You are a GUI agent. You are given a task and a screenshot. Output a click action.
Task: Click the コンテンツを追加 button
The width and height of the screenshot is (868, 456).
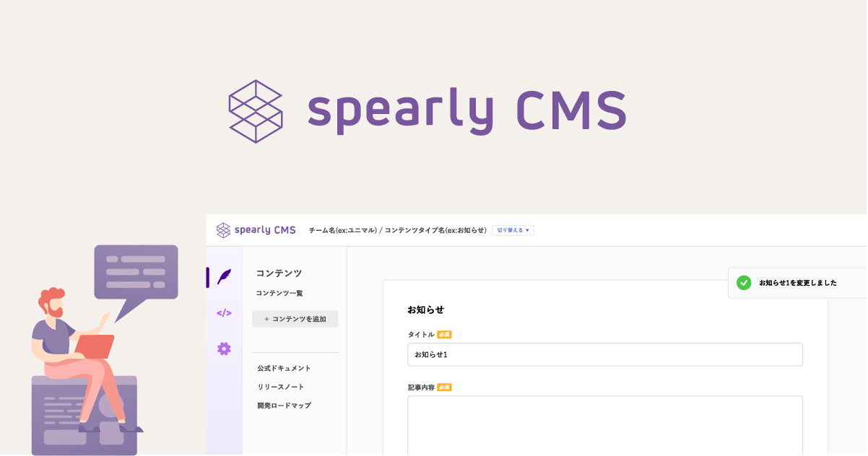tap(295, 318)
